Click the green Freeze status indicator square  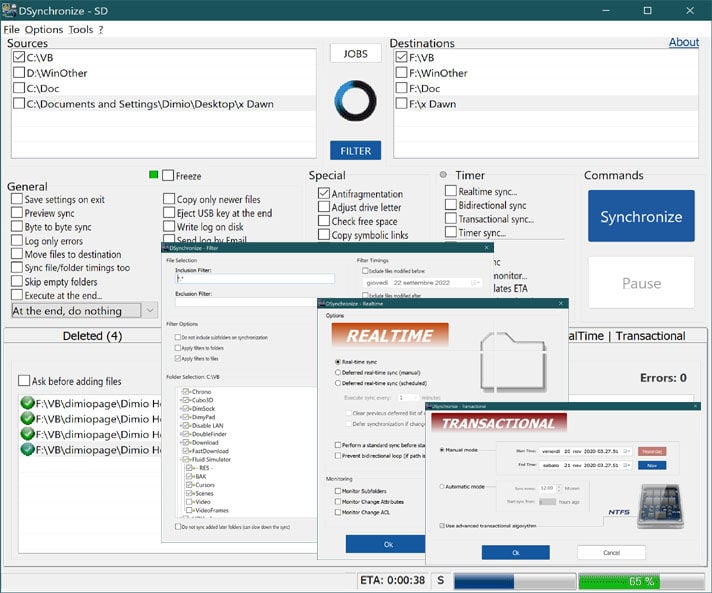pyautogui.click(x=153, y=175)
